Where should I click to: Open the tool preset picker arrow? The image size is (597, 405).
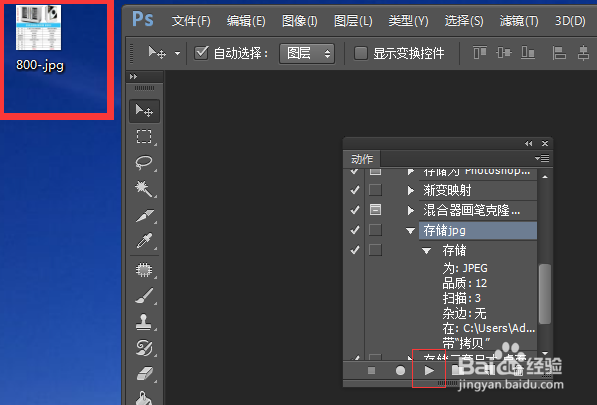tap(177, 53)
